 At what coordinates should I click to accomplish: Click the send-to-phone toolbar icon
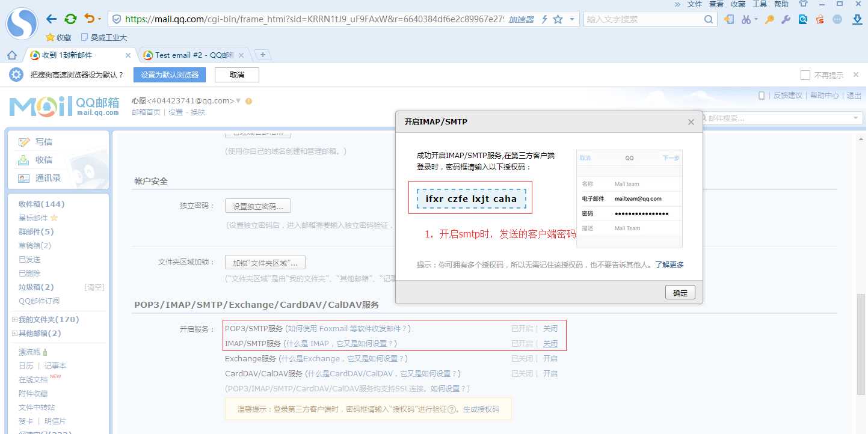(729, 19)
